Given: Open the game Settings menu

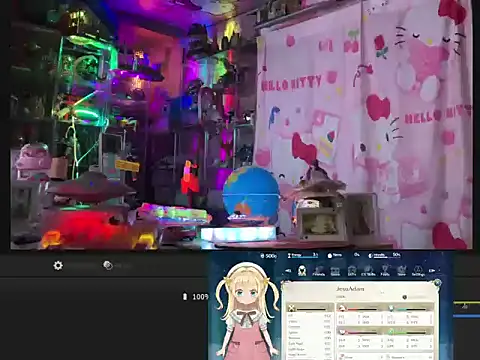Looking at the screenshot, I should pos(418,271).
